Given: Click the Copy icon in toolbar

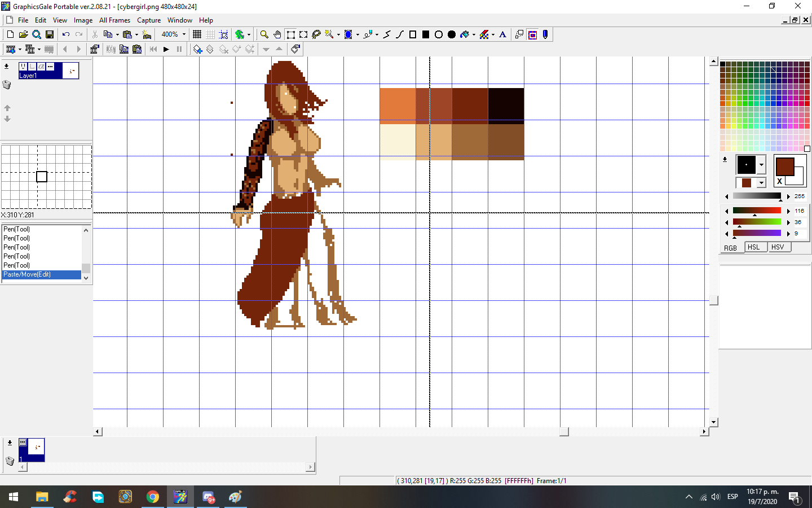Looking at the screenshot, I should coord(108,34).
